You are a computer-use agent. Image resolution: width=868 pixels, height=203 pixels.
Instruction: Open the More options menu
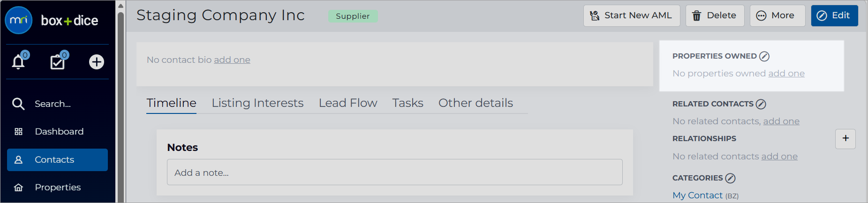coord(777,15)
